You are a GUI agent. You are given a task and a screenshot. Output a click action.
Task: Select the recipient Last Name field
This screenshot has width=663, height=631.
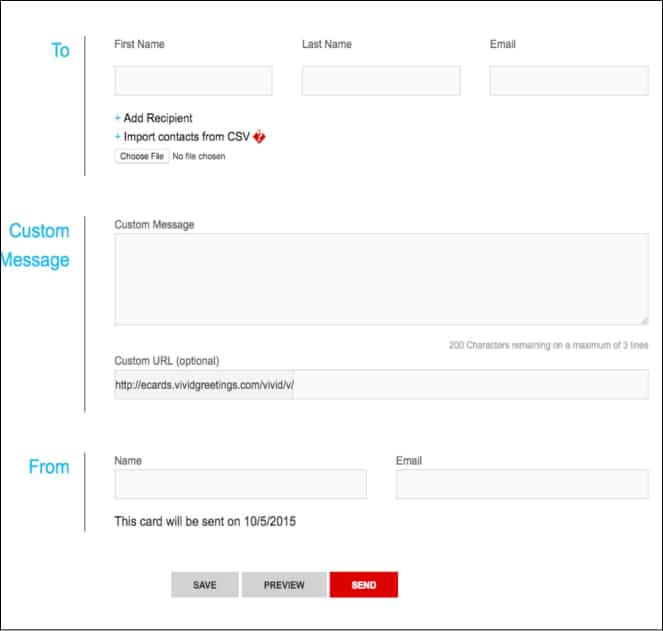381,81
